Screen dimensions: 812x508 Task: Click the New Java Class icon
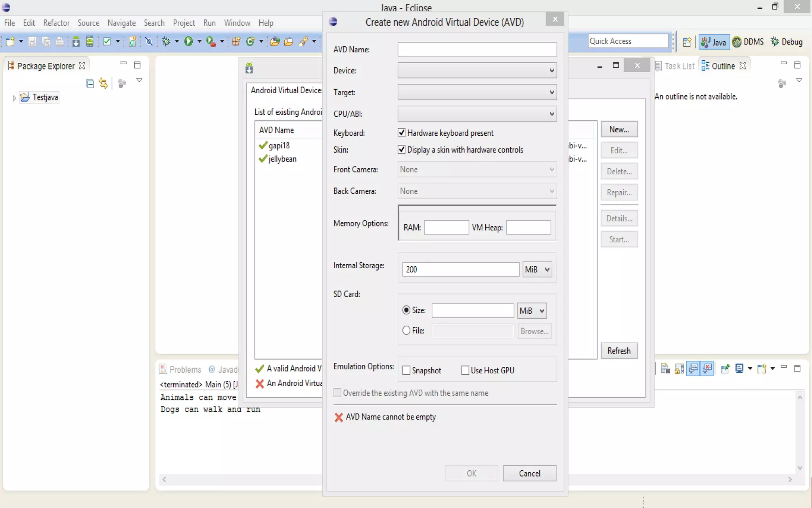[250, 41]
